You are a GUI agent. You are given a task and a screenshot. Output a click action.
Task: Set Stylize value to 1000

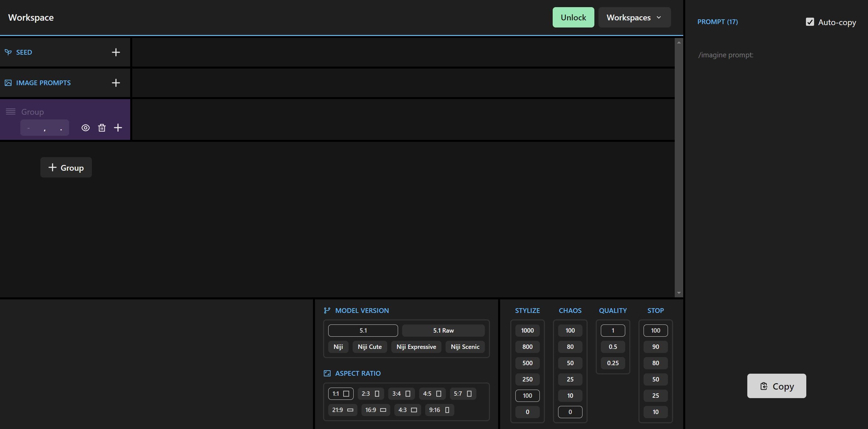coord(527,330)
